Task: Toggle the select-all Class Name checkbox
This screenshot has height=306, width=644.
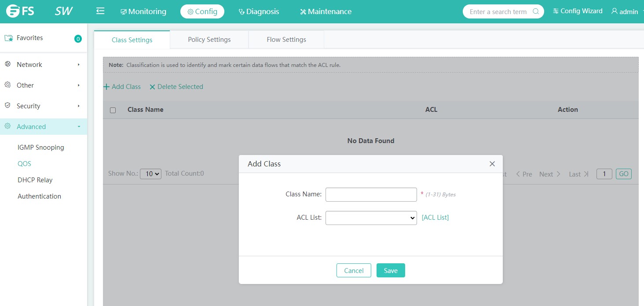Action: coord(113,110)
